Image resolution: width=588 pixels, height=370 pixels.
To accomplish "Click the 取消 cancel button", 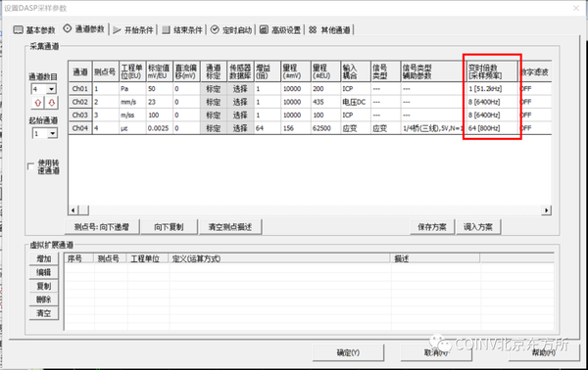I will (x=436, y=352).
